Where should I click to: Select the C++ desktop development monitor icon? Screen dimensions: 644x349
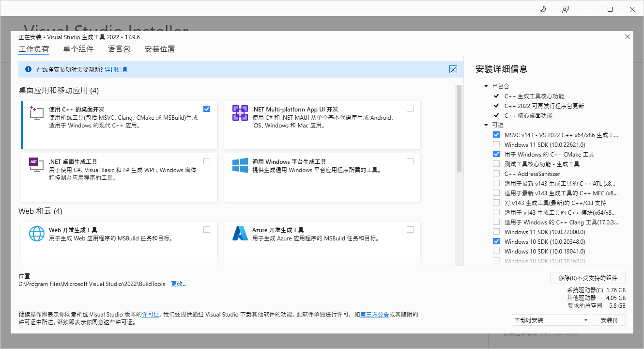tap(36, 112)
